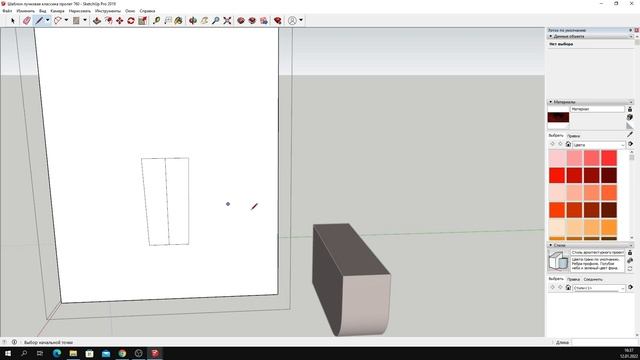Click the material name input field
640x360 pixels.
[x=598, y=109]
